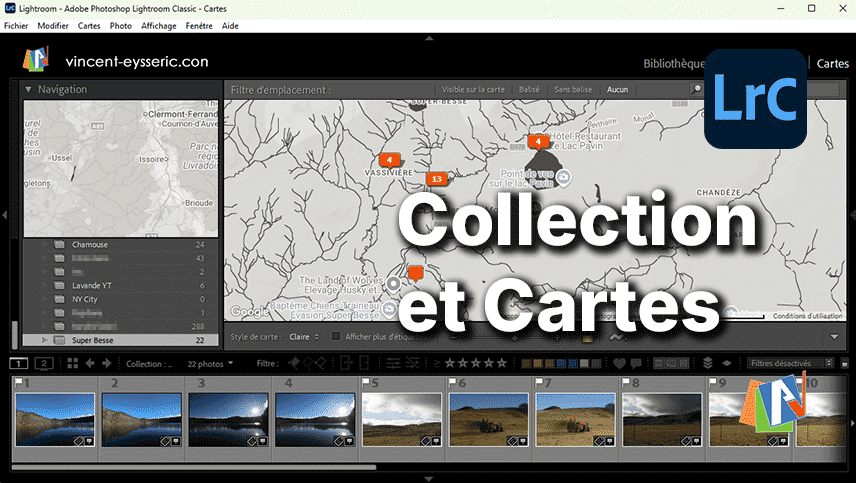The height and width of the screenshot is (483, 856).
Task: Set filter rating to three stars
Action: 476,363
